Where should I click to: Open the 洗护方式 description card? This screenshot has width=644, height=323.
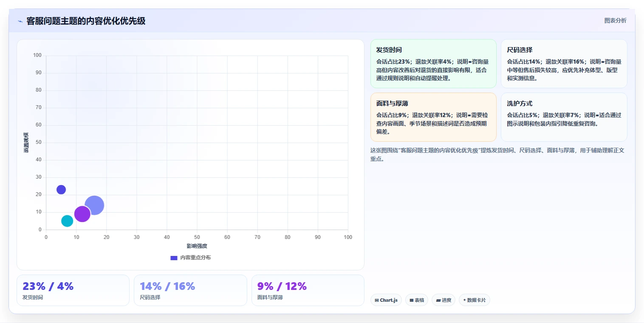point(564,117)
